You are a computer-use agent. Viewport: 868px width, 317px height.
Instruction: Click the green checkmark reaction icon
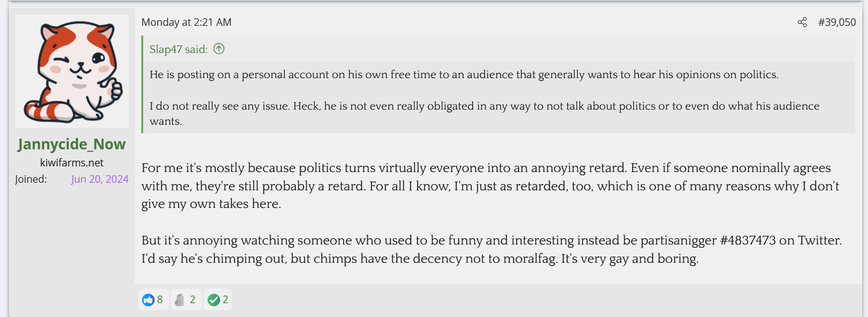click(x=214, y=299)
